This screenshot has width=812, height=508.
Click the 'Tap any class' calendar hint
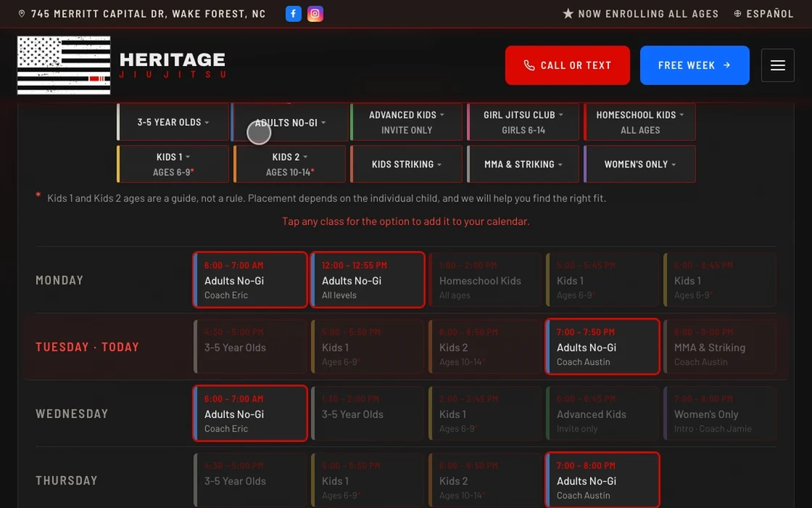click(x=405, y=221)
